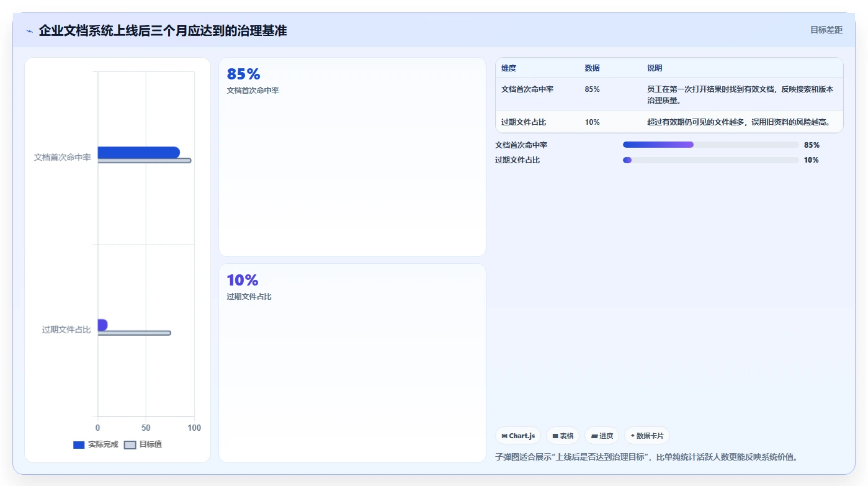Click the star icon in 数据卡片 chip

click(x=632, y=436)
